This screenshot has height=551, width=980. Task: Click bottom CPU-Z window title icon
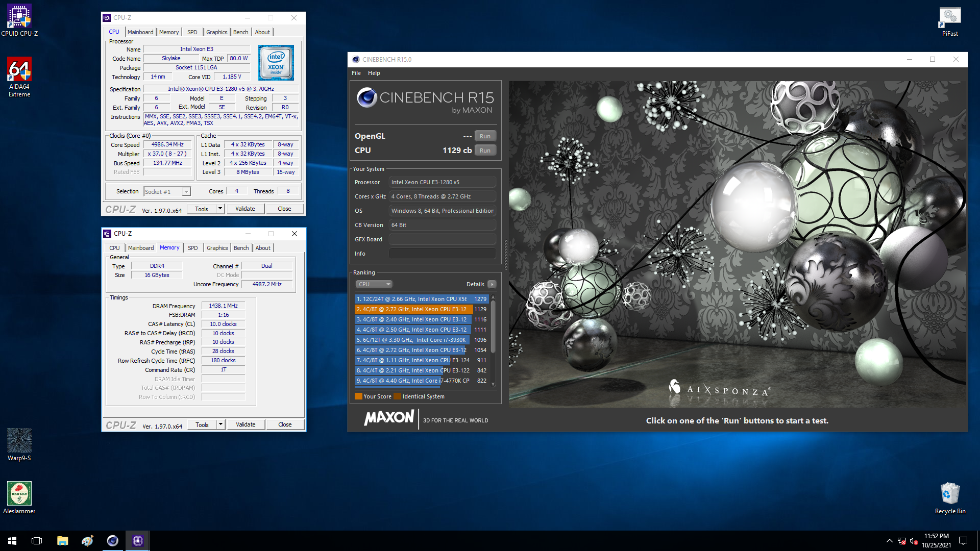[107, 234]
